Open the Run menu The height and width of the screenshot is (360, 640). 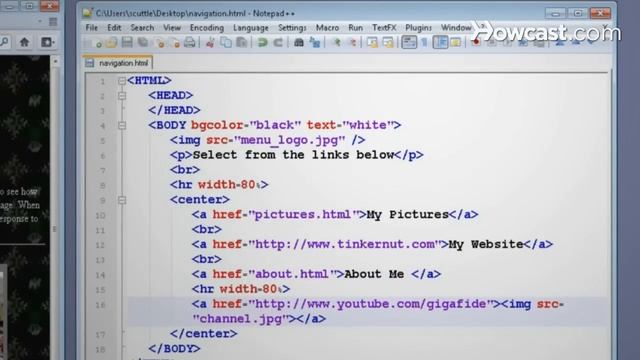point(355,28)
